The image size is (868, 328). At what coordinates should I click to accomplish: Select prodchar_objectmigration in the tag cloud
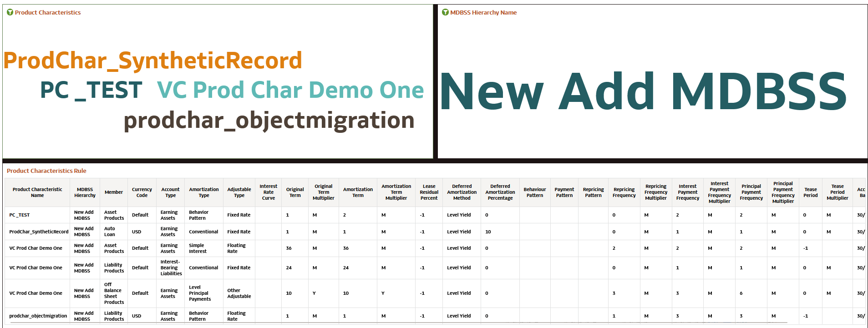point(269,121)
